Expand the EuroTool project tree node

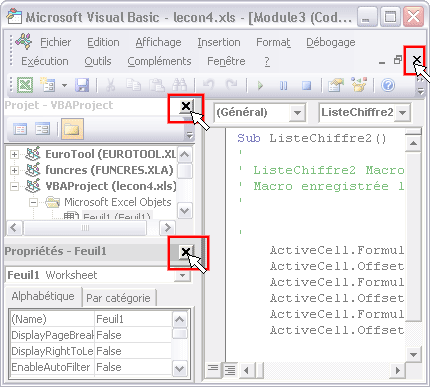[14, 154]
